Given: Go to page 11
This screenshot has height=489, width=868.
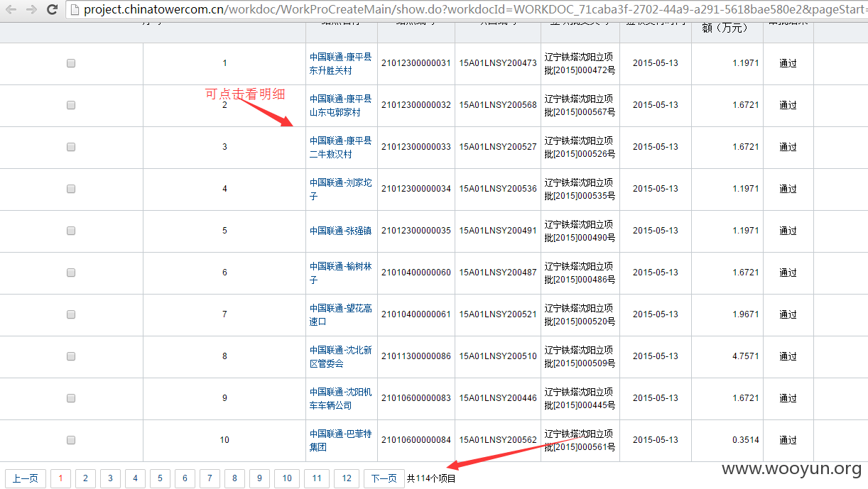Looking at the screenshot, I should [x=317, y=478].
